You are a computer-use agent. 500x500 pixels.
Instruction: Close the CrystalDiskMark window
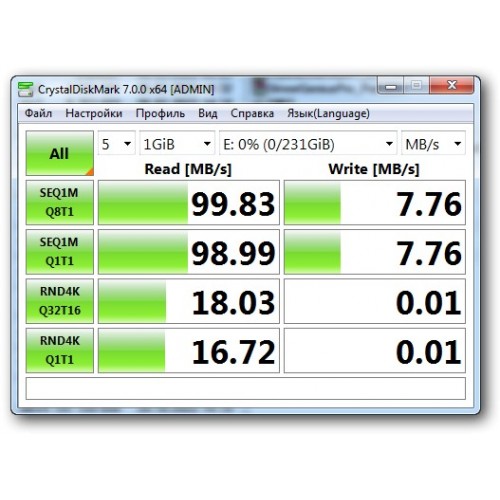(x=452, y=85)
